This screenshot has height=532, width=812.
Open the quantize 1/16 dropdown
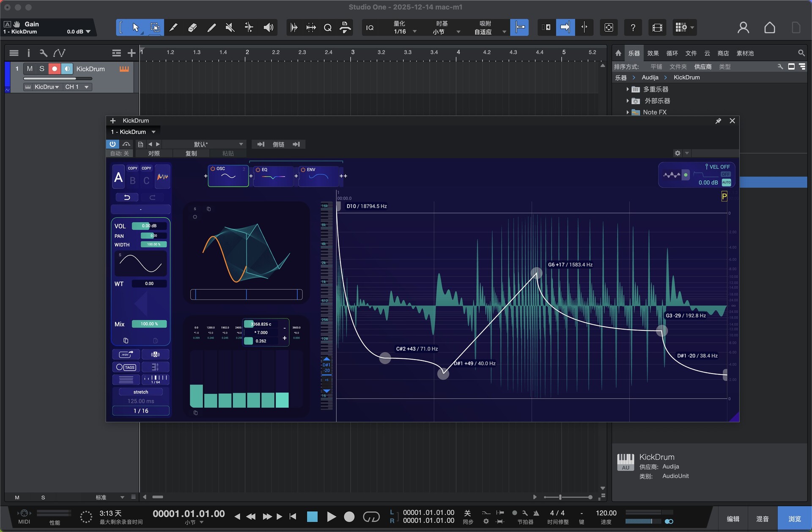[x=414, y=32]
